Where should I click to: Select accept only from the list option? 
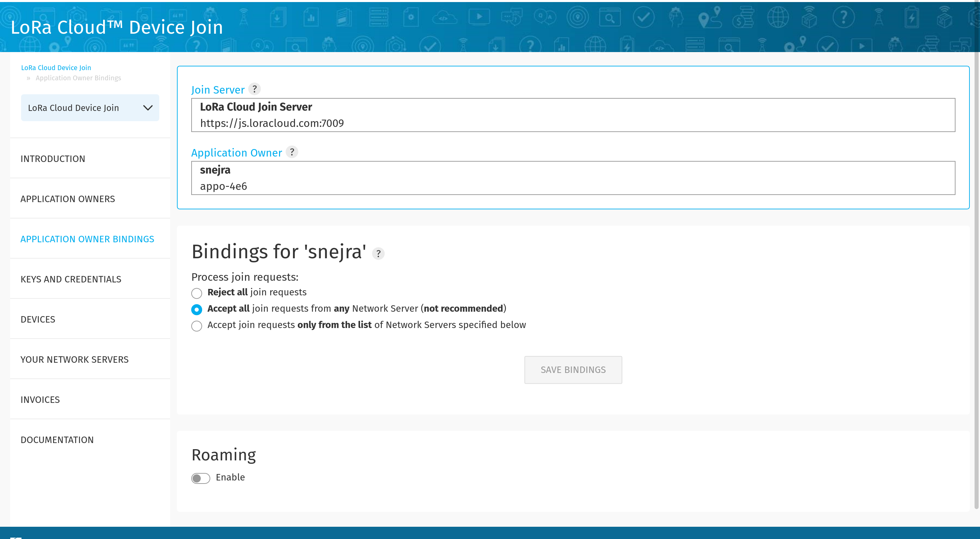pos(197,326)
